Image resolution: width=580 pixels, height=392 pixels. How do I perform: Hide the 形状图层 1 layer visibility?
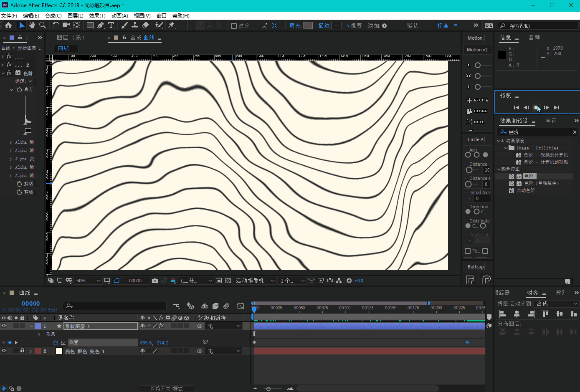(x=4, y=326)
